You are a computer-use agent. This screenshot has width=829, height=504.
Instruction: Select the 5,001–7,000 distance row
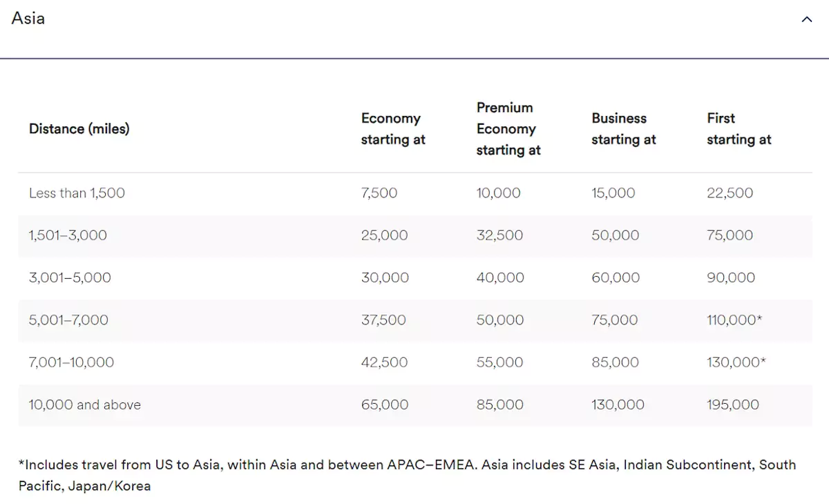68,320
